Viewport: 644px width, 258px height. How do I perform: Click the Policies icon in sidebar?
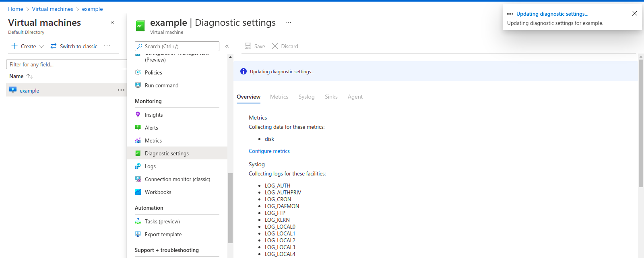click(138, 72)
